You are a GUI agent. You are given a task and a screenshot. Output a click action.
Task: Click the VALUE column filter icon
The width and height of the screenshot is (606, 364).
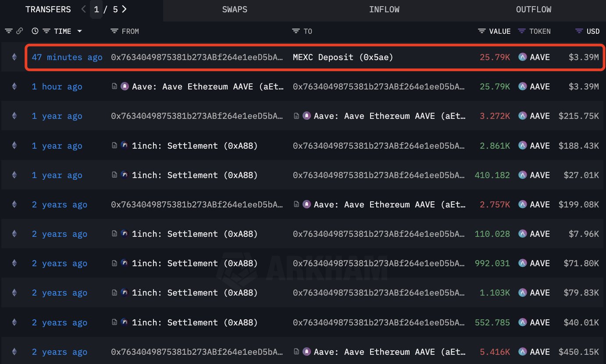[482, 31]
